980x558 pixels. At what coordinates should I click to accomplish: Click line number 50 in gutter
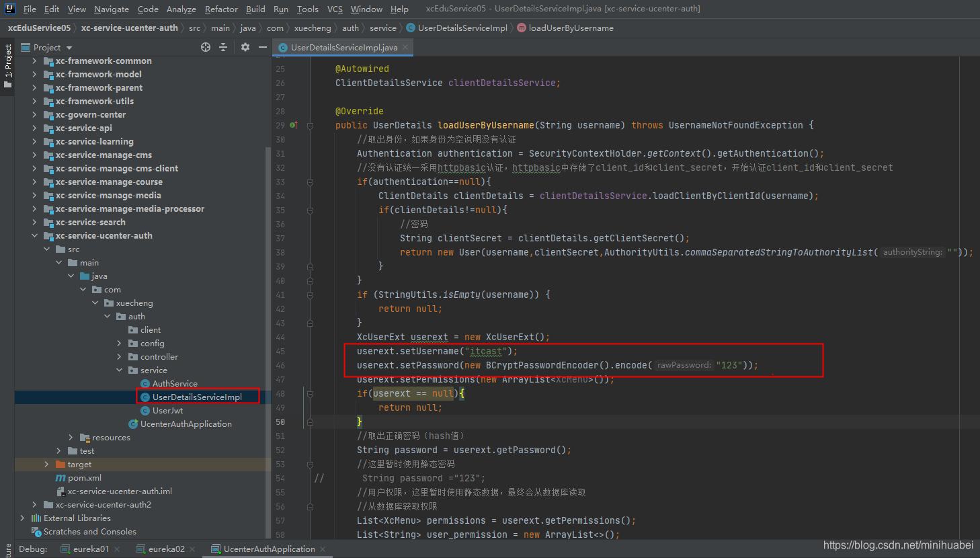coord(280,422)
